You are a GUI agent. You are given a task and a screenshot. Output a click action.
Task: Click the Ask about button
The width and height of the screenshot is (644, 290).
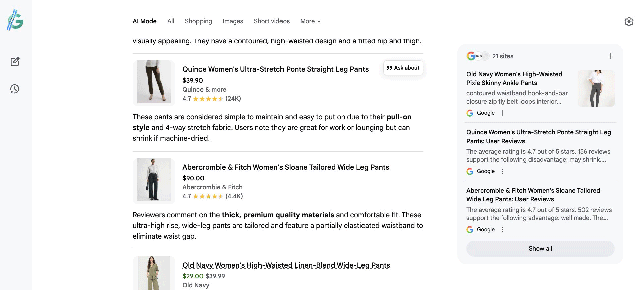403,68
